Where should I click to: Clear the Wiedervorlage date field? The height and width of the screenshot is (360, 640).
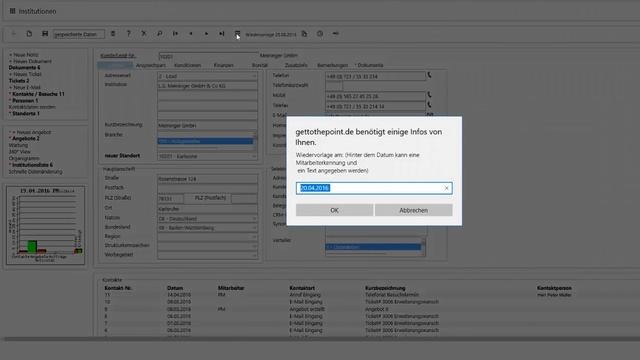[447, 188]
